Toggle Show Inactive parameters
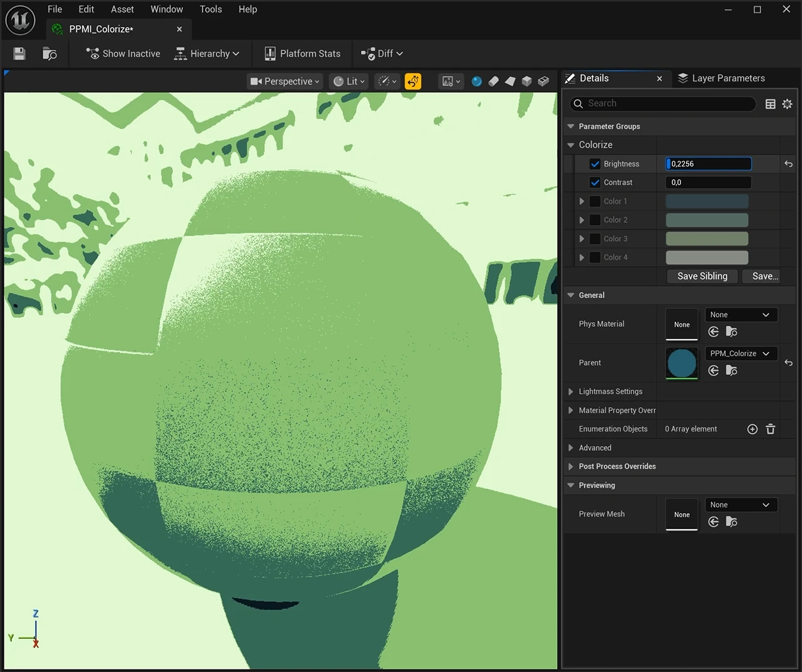802x672 pixels. point(123,54)
